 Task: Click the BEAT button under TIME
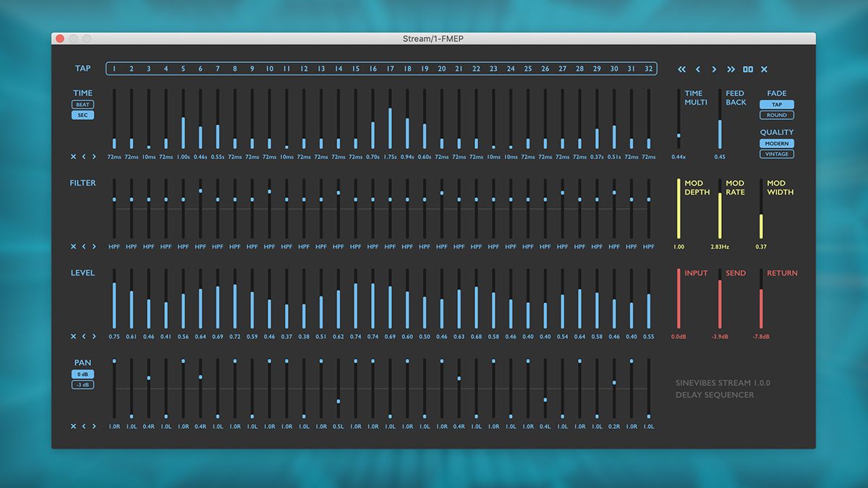pos(82,104)
